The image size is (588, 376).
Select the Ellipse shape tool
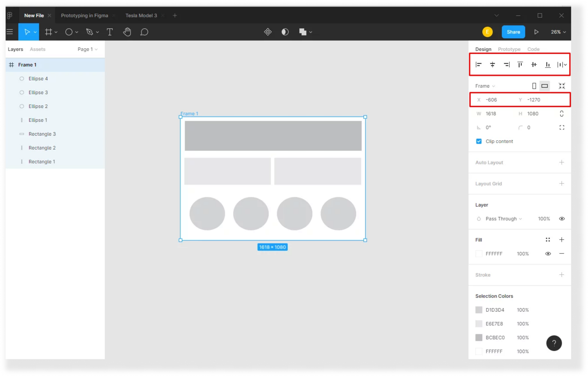69,32
